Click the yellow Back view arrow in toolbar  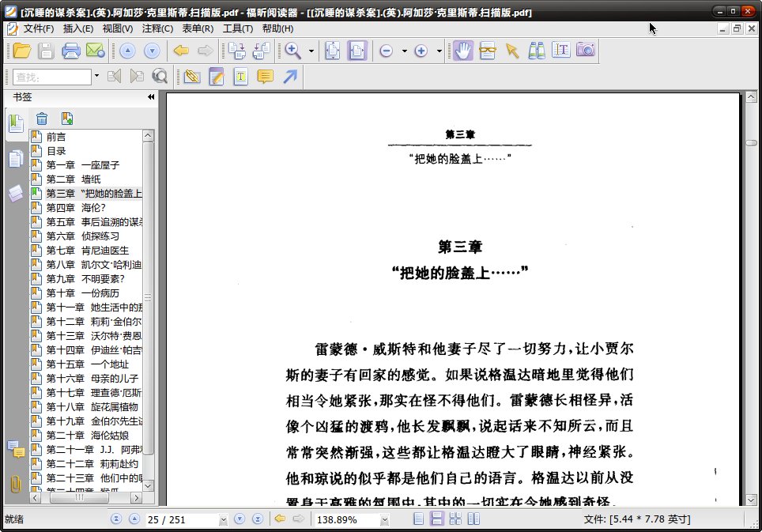181,51
